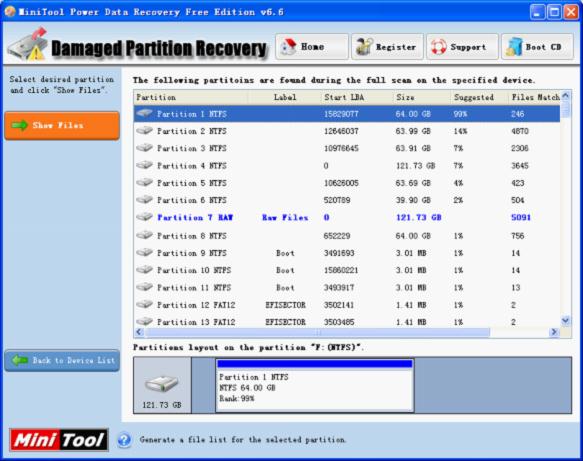Sort by the Partition column header
Viewport: 583px width, 461px height.
191,97
